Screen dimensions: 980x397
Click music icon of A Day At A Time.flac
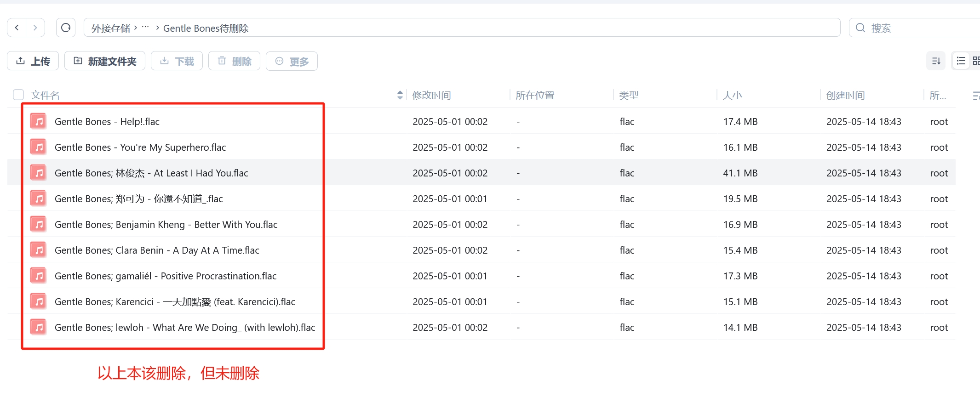point(39,250)
